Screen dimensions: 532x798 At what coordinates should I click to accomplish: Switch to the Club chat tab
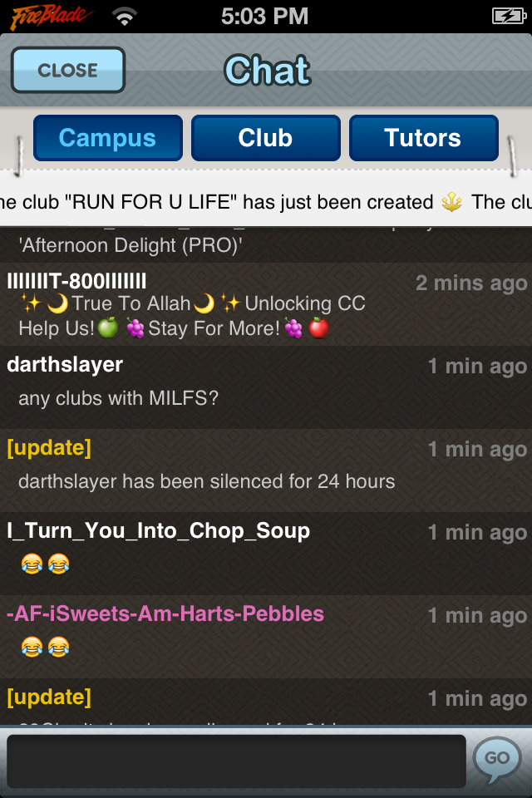(x=266, y=138)
